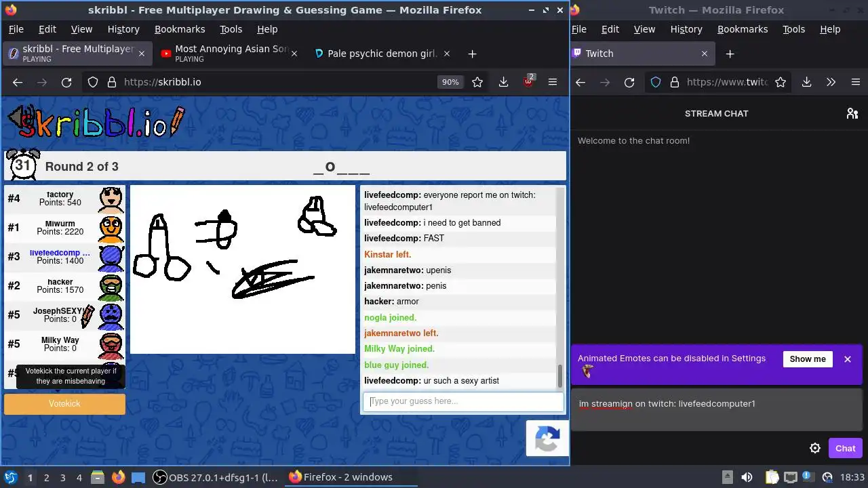Click the 'Round 2 of 3' text

coord(81,167)
